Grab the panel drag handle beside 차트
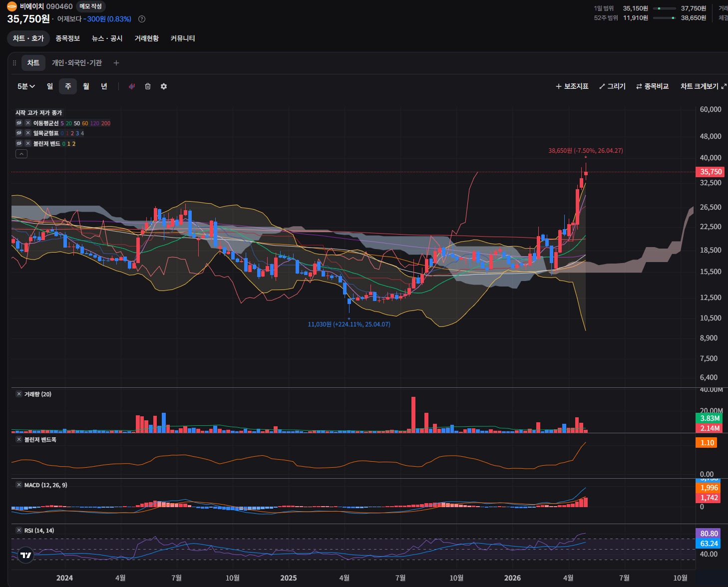The width and height of the screenshot is (728, 587). pos(14,63)
